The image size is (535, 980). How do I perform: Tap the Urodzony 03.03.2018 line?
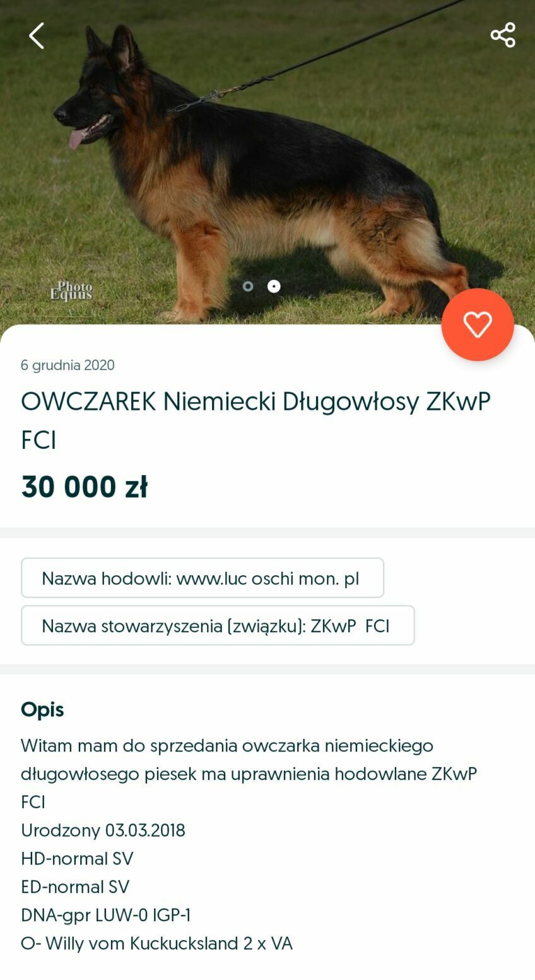(x=103, y=830)
